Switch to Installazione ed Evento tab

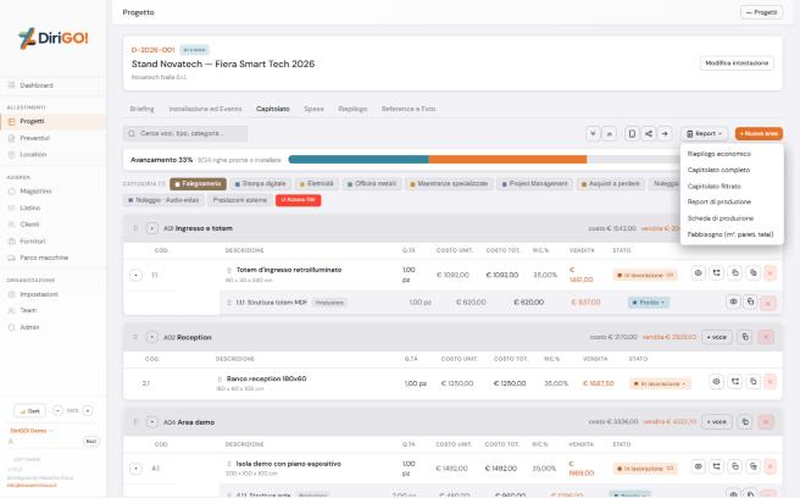coord(205,109)
